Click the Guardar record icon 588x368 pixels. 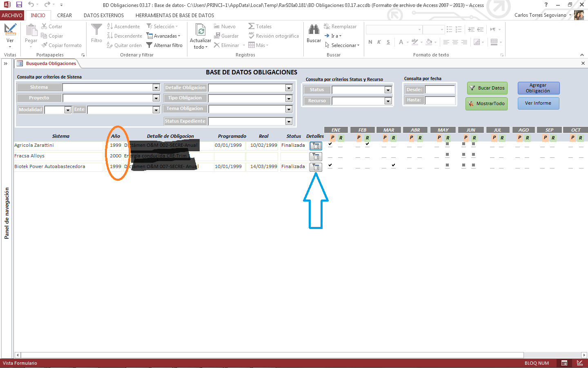(x=218, y=36)
